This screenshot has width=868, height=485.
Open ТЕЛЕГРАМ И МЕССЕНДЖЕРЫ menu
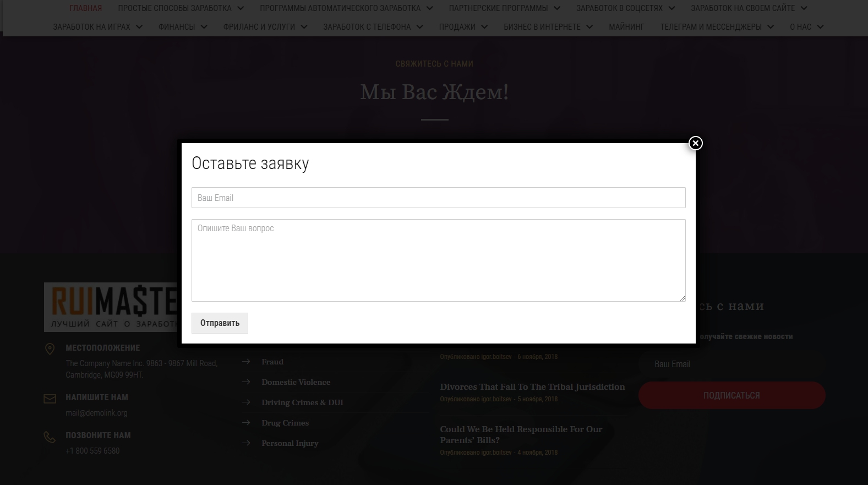(x=711, y=26)
